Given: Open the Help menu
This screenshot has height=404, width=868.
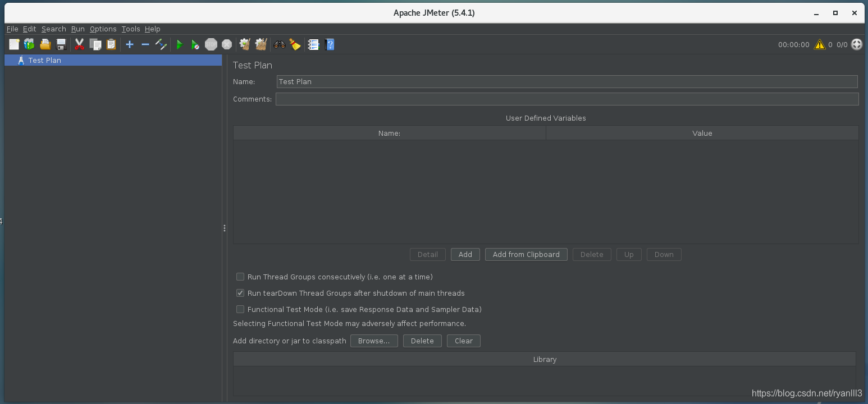Looking at the screenshot, I should coord(153,29).
